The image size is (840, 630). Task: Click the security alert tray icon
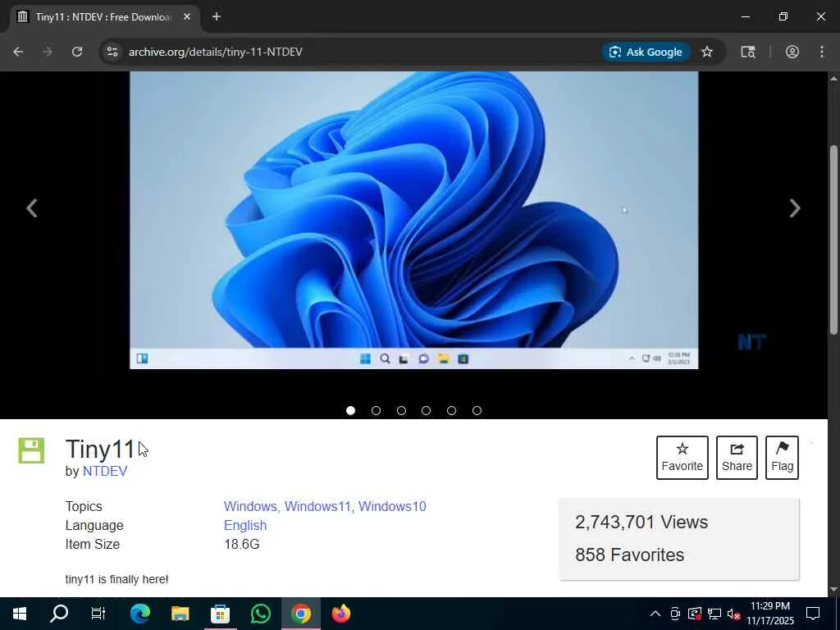click(x=695, y=614)
